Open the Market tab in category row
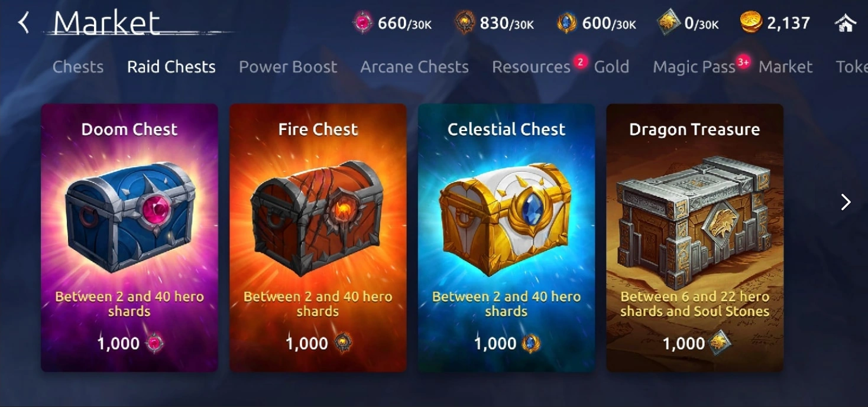868x407 pixels. (786, 67)
